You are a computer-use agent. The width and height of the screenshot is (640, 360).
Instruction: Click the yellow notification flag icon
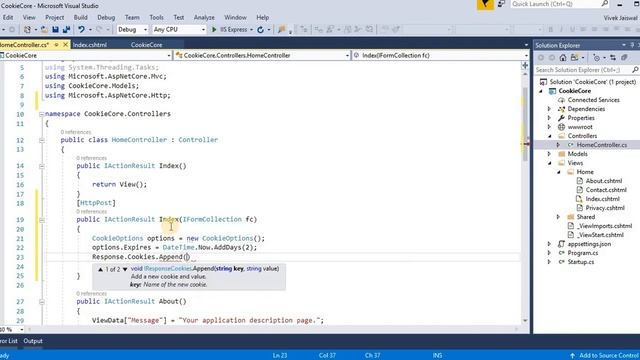tap(485, 4)
